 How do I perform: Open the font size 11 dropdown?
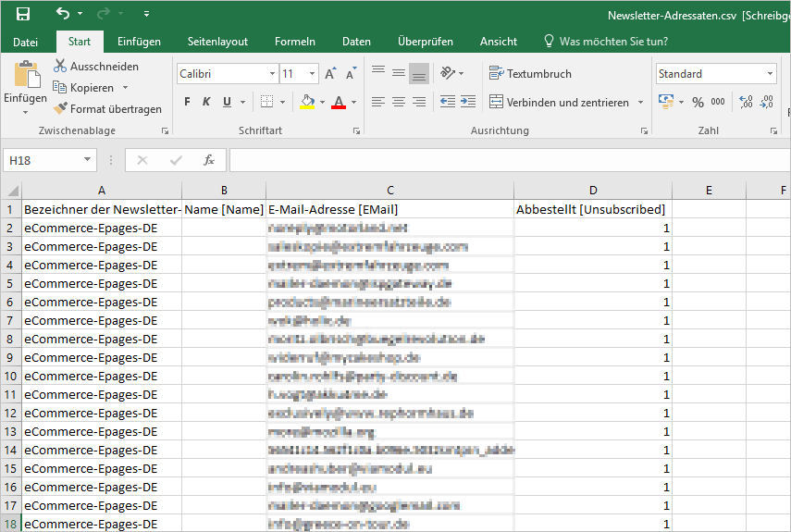[313, 74]
